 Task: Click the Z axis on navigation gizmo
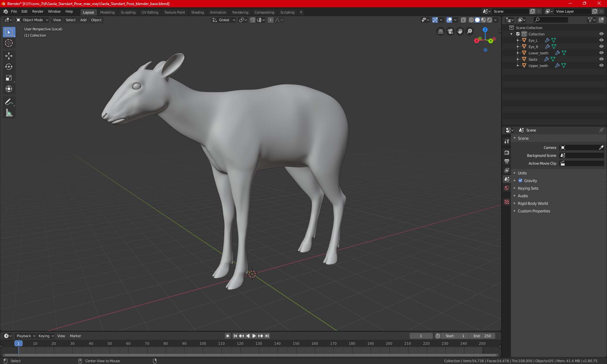[x=485, y=30]
